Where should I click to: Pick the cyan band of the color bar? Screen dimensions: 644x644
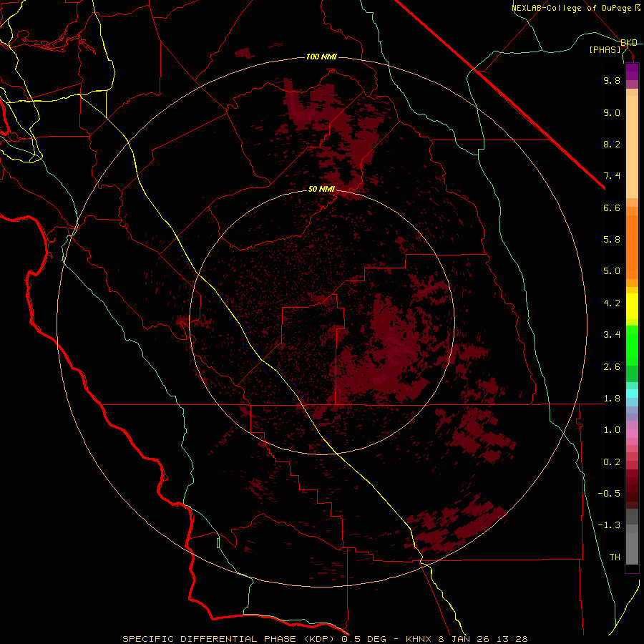pyautogui.click(x=632, y=394)
